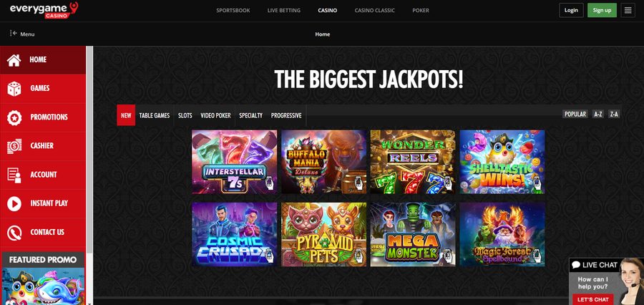Screen dimensions: 644x305
Task: Click the Home house icon in sidebar
Action: [14, 60]
